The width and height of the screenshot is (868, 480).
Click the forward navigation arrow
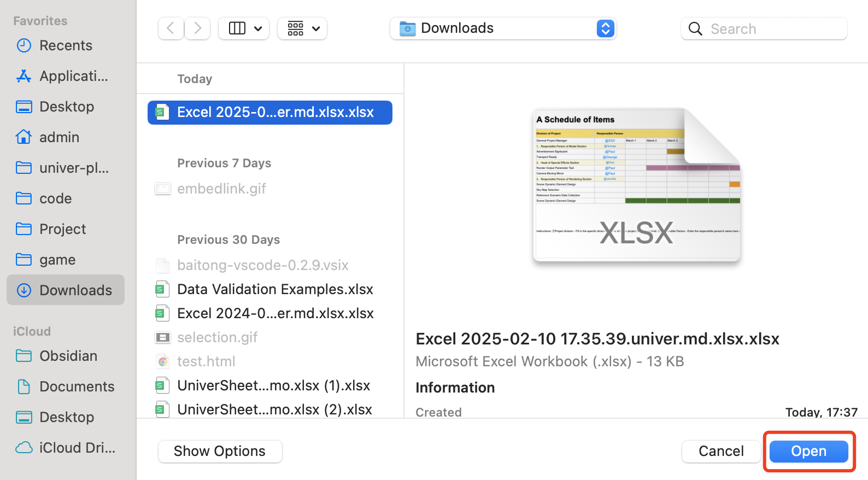tap(197, 28)
